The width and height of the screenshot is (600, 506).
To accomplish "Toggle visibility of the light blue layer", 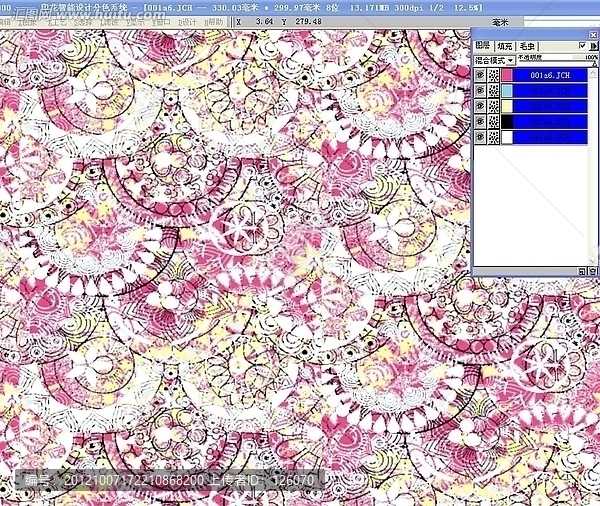I will point(480,91).
